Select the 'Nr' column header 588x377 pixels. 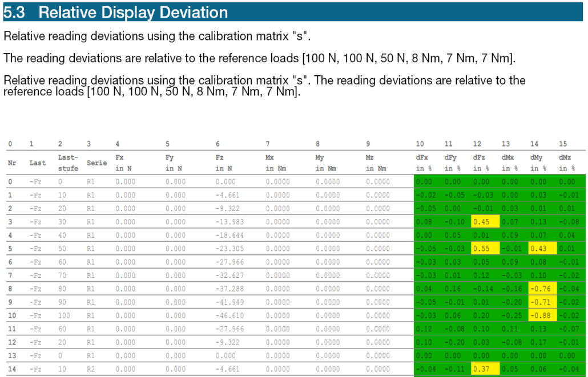[12, 163]
